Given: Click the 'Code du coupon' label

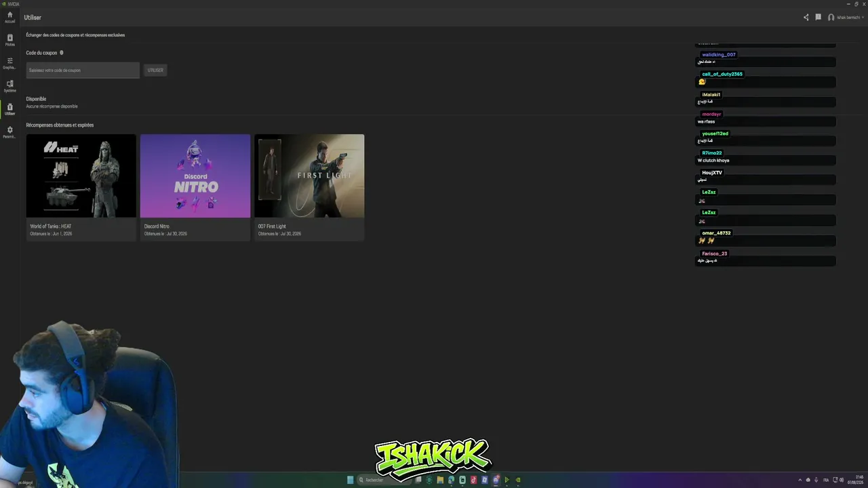Looking at the screenshot, I should click(41, 53).
